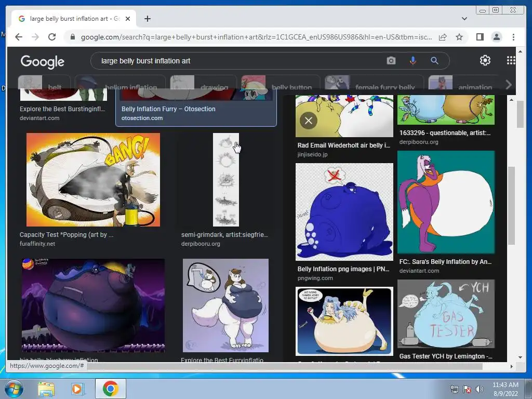
Task: Show more filter chips with arrow
Action: pyautogui.click(x=508, y=85)
